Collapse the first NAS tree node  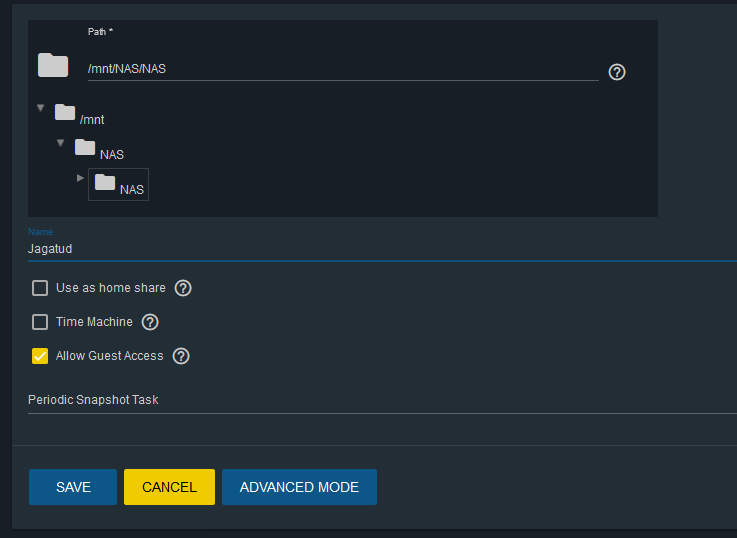pyautogui.click(x=61, y=143)
